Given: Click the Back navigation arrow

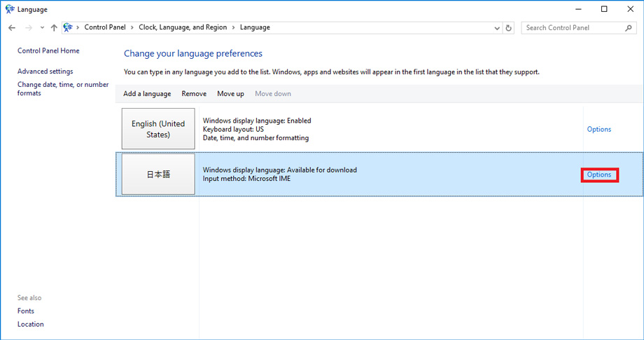Looking at the screenshot, I should click(x=12, y=28).
